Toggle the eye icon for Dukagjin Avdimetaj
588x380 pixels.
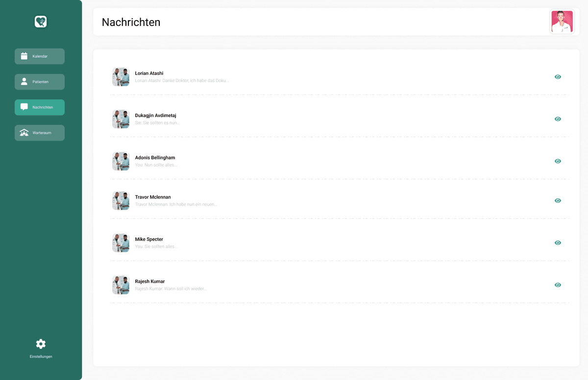(x=558, y=119)
